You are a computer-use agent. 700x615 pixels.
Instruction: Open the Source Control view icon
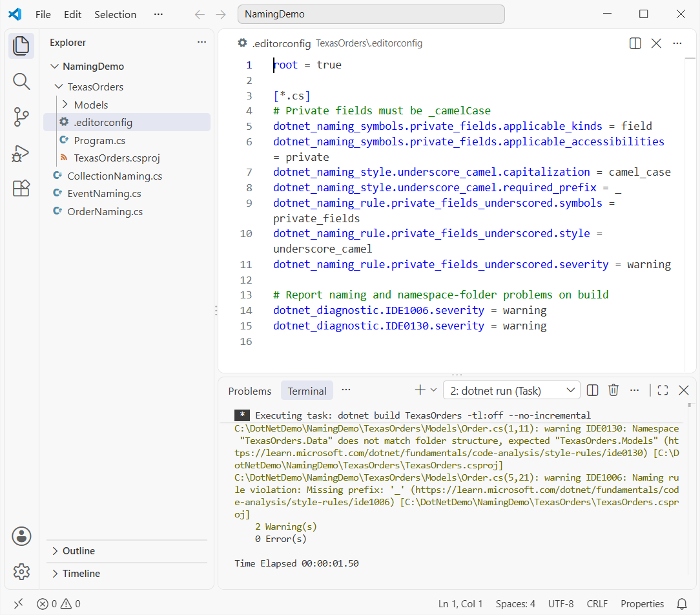click(21, 117)
